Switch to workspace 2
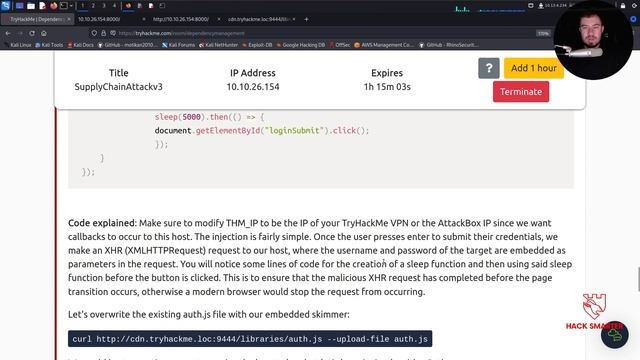Image resolution: width=640 pixels, height=360 pixels. (x=93, y=6)
